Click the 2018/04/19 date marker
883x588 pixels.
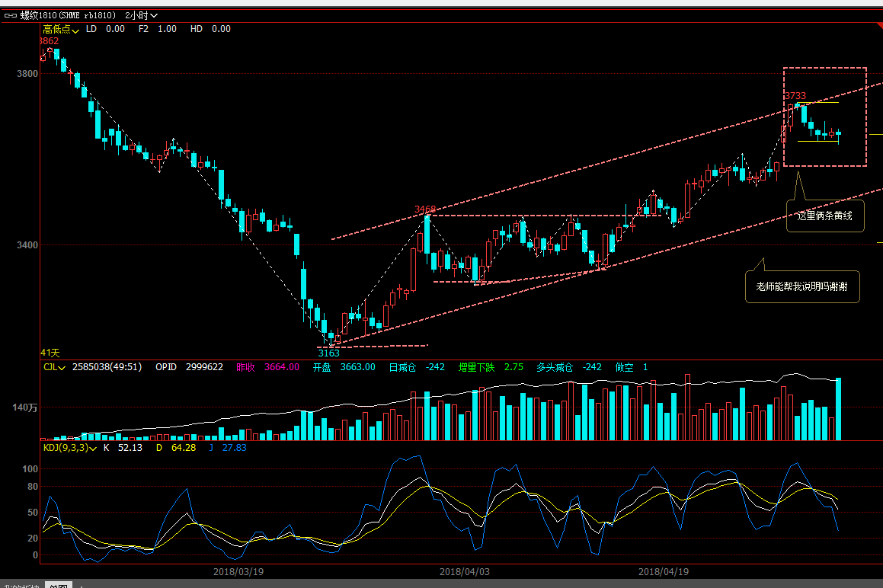(x=663, y=571)
